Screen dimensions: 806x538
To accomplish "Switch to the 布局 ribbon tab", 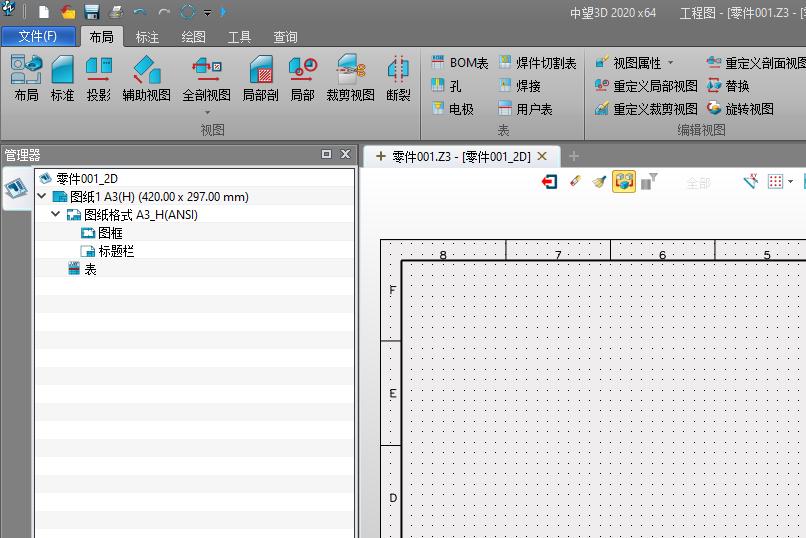I will [x=101, y=36].
